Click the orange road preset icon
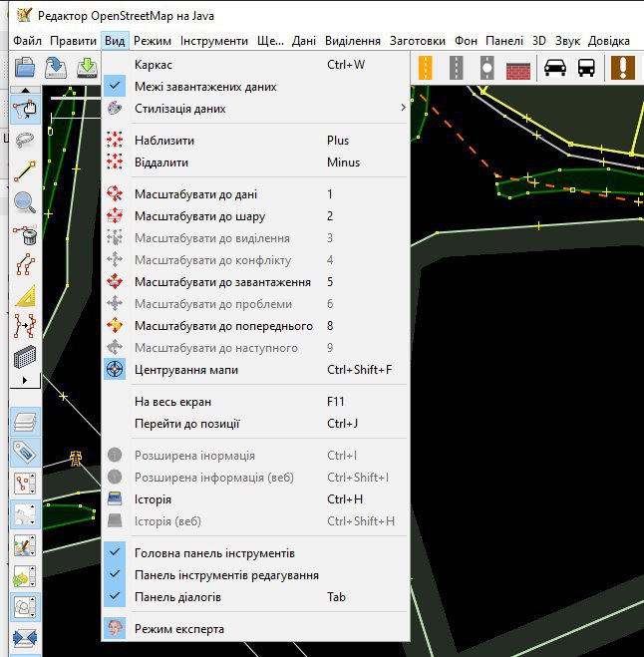Screen dimensions: 644x657 click(425, 68)
